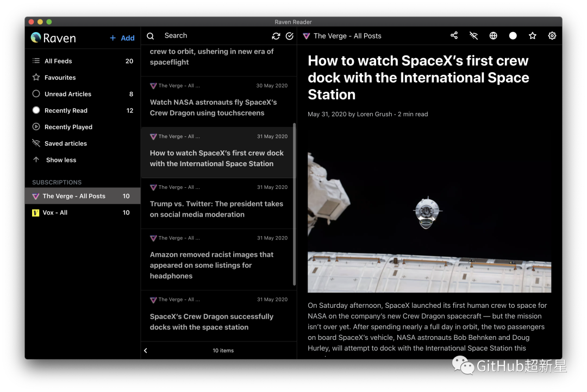Screen dimensions: 587x392
Task: Refresh feeds with sync icon
Action: point(276,36)
